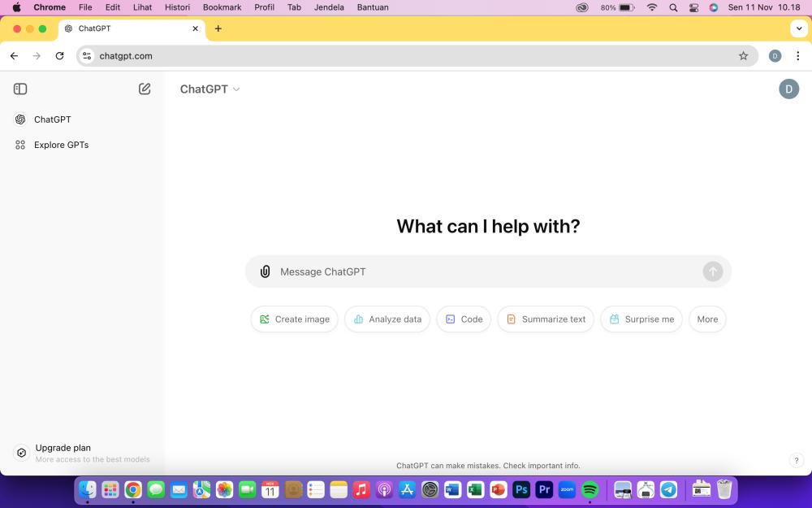This screenshot has height=508, width=812.
Task: Focus the Message ChatGPT input field
Action: (486, 271)
